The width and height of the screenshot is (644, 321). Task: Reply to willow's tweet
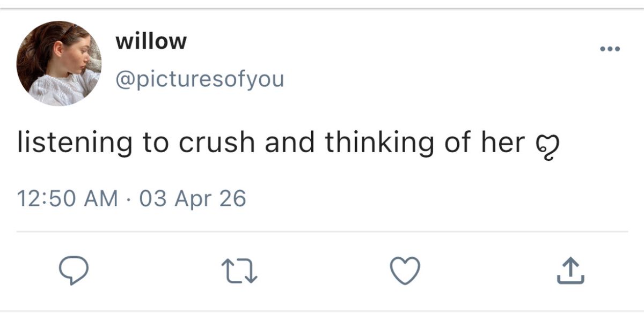pos(73,272)
